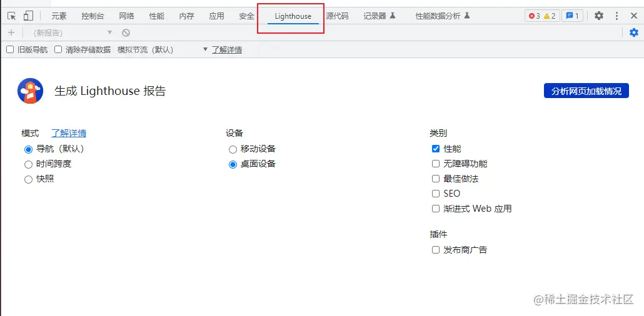Switch to the 性能 tab
644x316 pixels.
[156, 16]
